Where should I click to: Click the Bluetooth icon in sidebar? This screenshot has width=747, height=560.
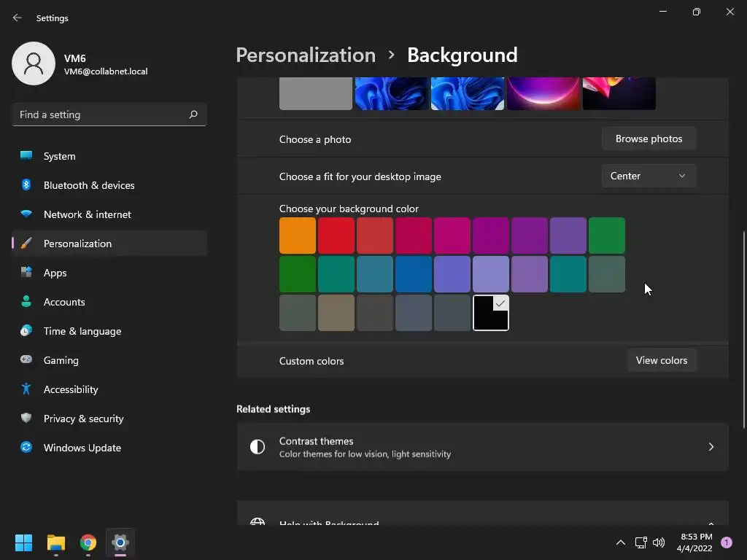26,184
